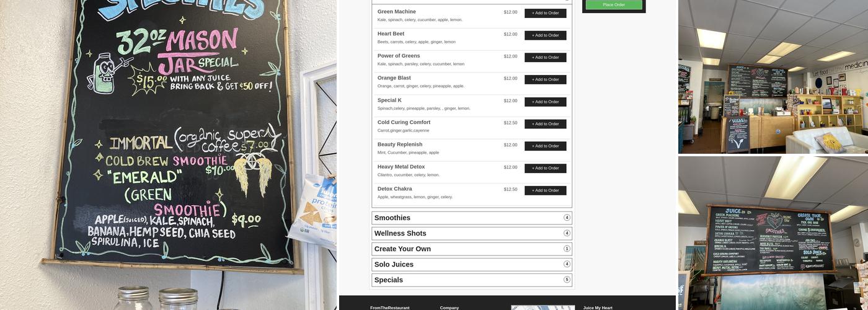Add Power of Greens to order
Screen dimensions: 868x310
(x=545, y=58)
